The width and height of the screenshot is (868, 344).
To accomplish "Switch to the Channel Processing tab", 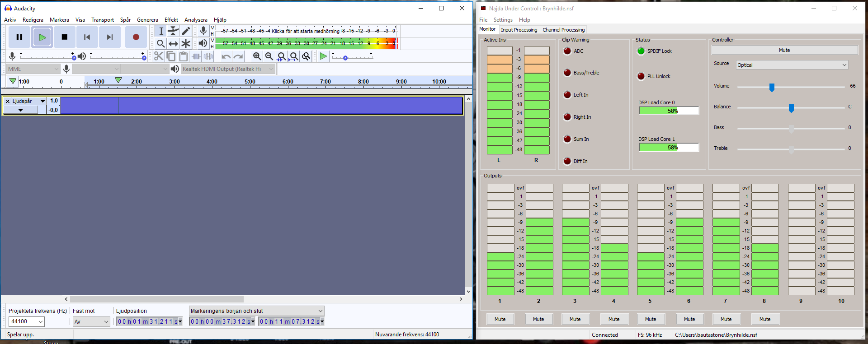I will (563, 30).
